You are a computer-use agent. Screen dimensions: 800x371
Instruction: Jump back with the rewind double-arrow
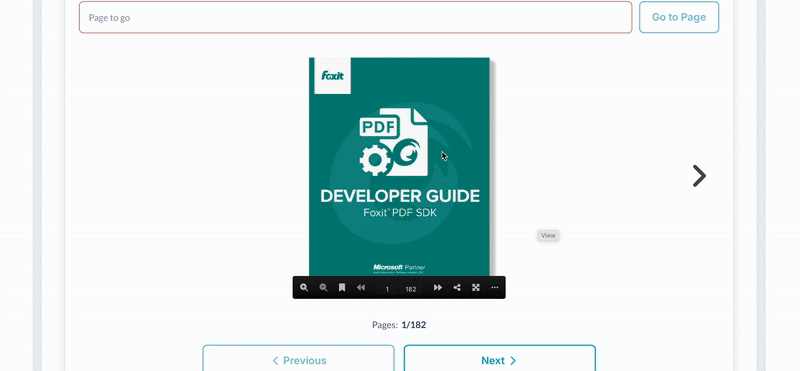tap(361, 288)
